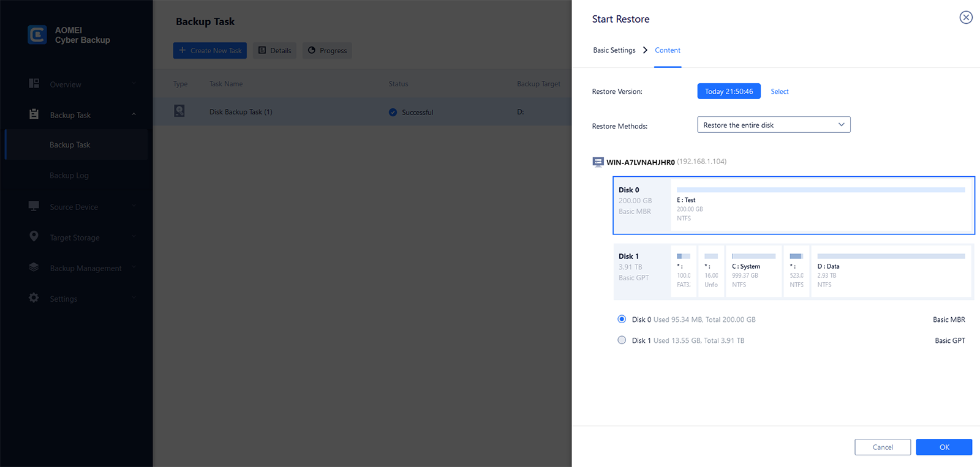980x467 pixels.
Task: Click the breadcrumb arrow after Basic Settings
Action: point(645,50)
